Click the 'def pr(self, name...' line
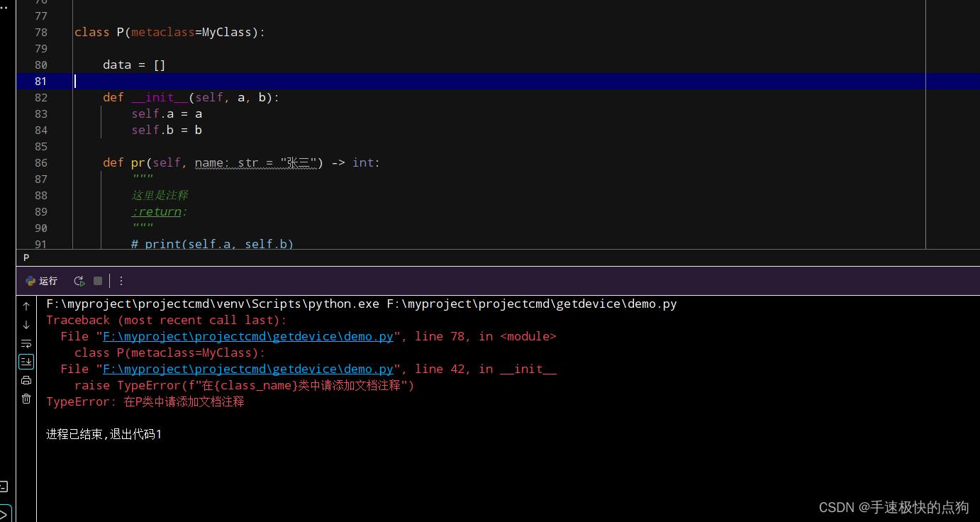Screen dimensions: 980x522 (x=241, y=163)
